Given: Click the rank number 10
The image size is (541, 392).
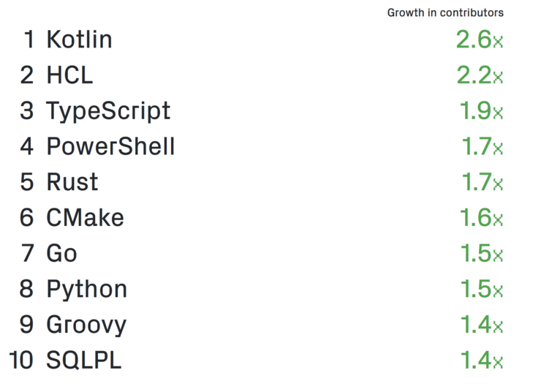Looking at the screenshot, I should [21, 360].
